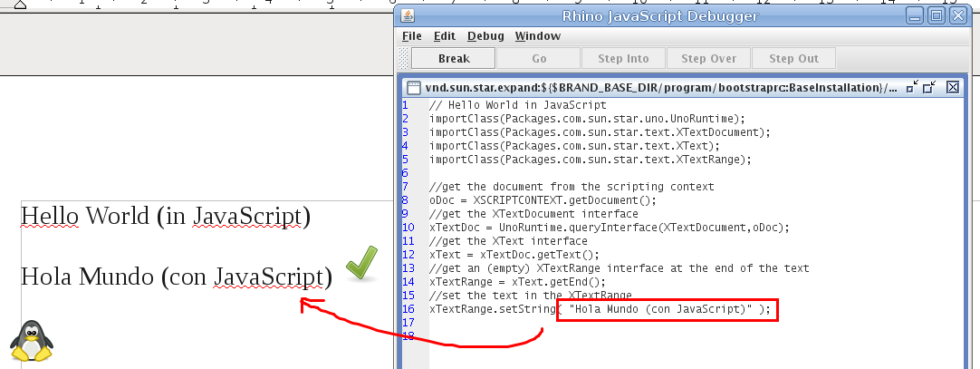
Task: Click the Step Out button
Action: [793, 59]
